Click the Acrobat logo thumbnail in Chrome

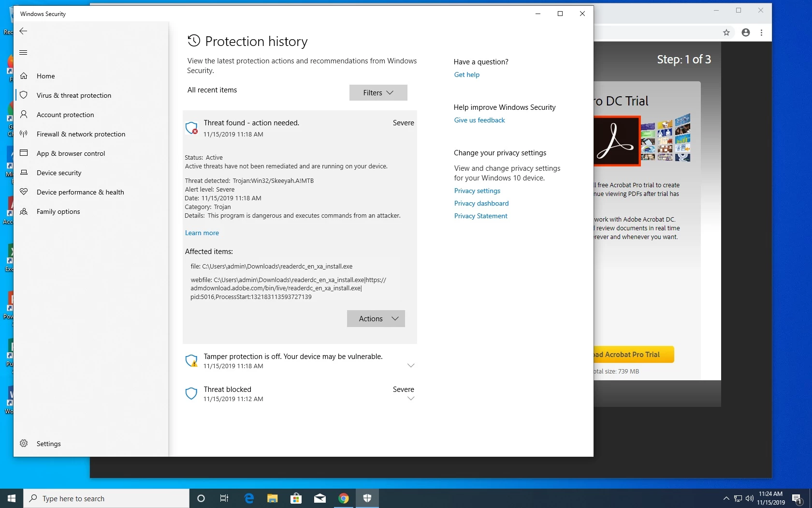pyautogui.click(x=617, y=141)
